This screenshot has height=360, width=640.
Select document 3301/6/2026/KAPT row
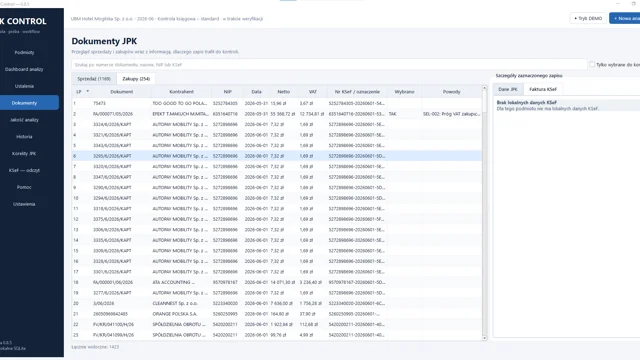tap(277, 272)
